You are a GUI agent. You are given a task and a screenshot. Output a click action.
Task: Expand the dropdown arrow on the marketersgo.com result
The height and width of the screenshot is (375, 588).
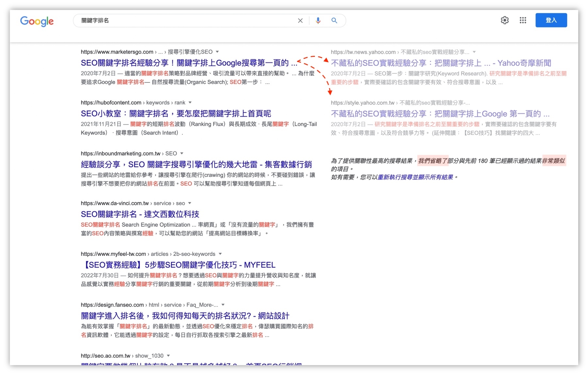click(x=217, y=52)
